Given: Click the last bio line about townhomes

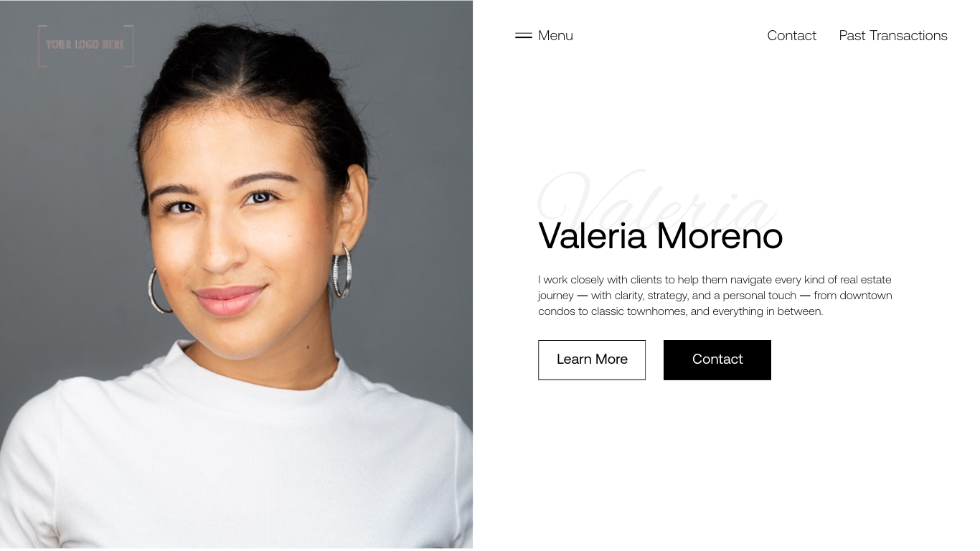Looking at the screenshot, I should click(x=680, y=311).
